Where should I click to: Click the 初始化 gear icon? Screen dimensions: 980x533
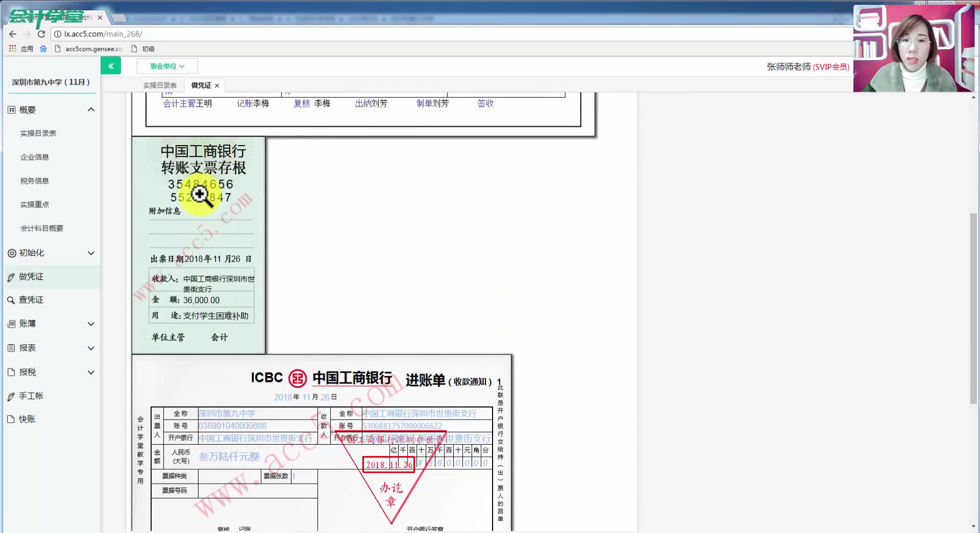[12, 253]
